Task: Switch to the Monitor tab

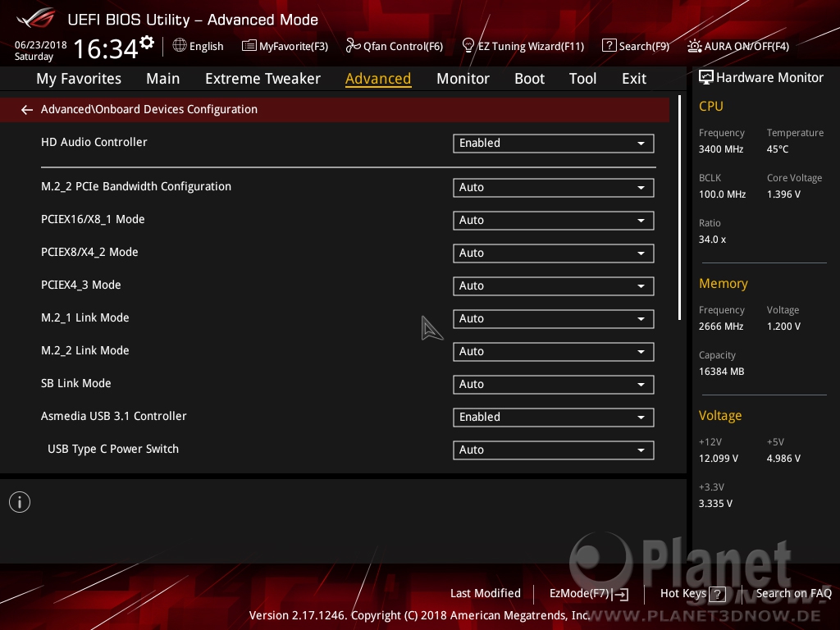Action: pyautogui.click(x=463, y=79)
